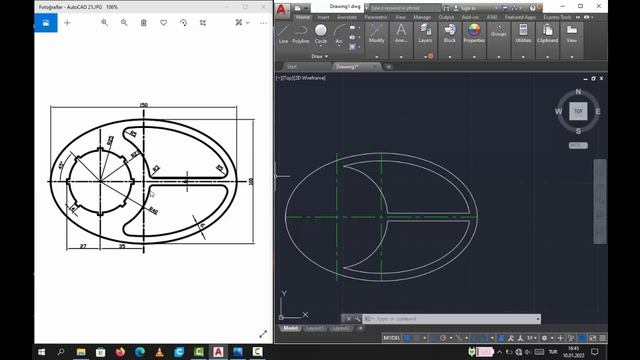Switch to the Output ribbon tab
Image resolution: width=640 pixels, height=360 pixels.
click(446, 17)
